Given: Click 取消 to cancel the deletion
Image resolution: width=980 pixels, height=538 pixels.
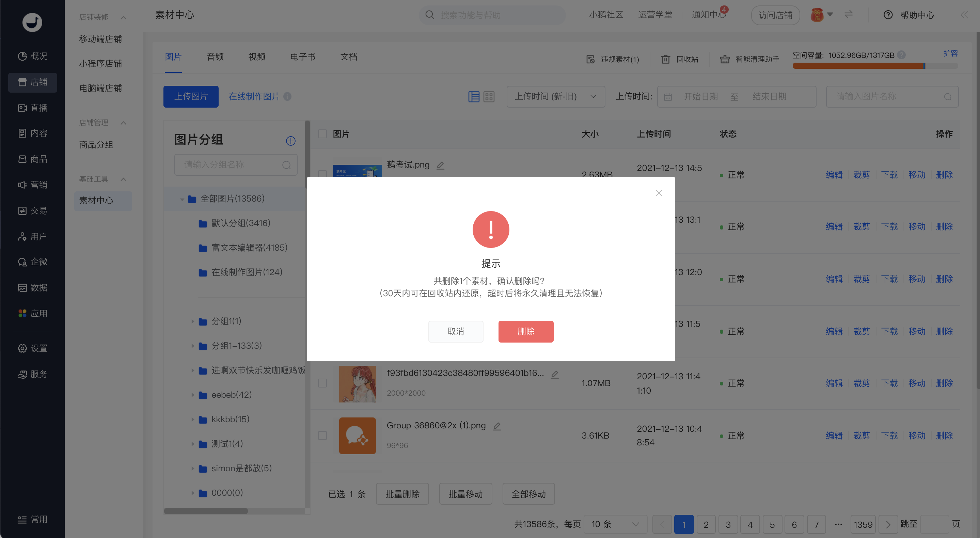Looking at the screenshot, I should tap(456, 331).
